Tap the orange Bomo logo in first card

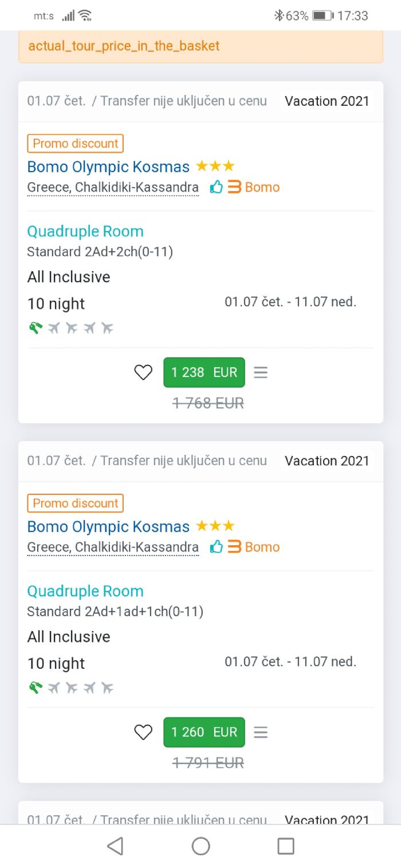point(253,187)
